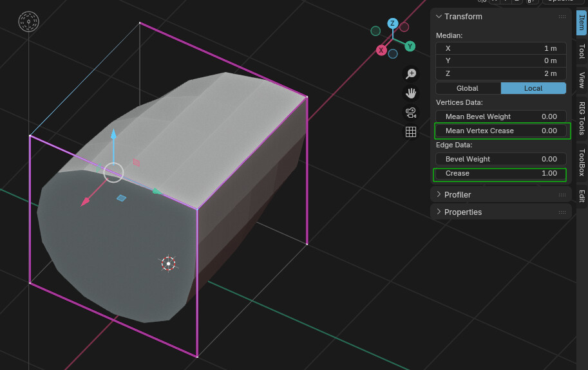Click the "Edge Data:" label
The height and width of the screenshot is (370, 588).
tap(454, 145)
